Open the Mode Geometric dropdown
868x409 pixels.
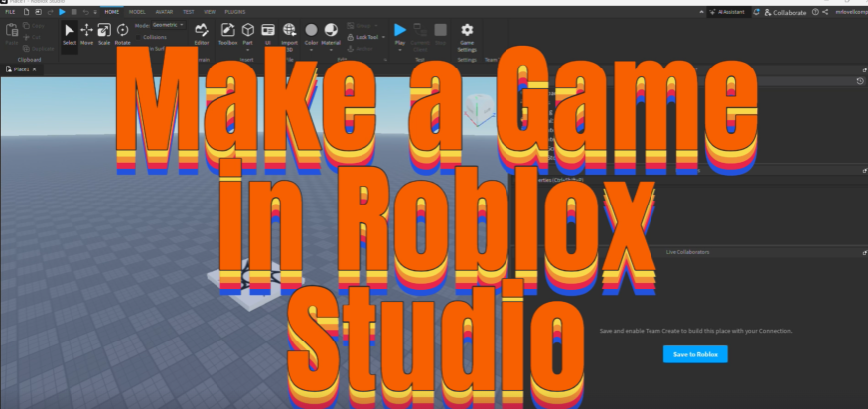168,25
